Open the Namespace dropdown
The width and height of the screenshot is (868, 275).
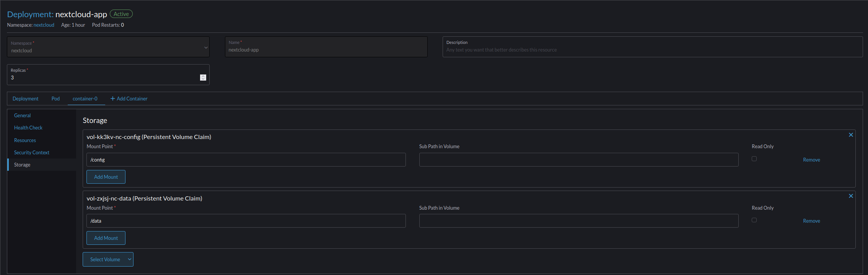108,47
